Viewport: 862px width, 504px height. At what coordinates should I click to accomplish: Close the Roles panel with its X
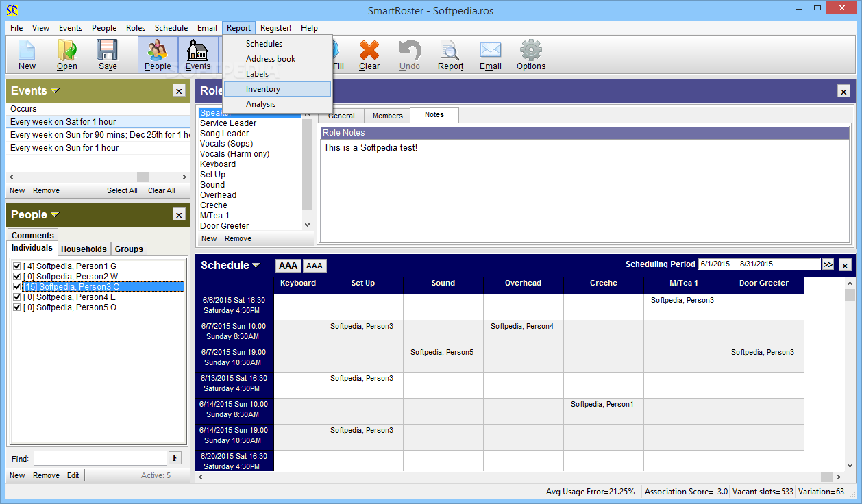843,91
